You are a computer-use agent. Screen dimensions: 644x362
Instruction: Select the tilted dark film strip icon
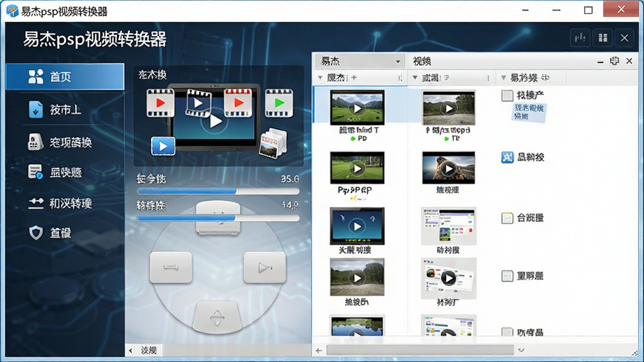point(198,102)
